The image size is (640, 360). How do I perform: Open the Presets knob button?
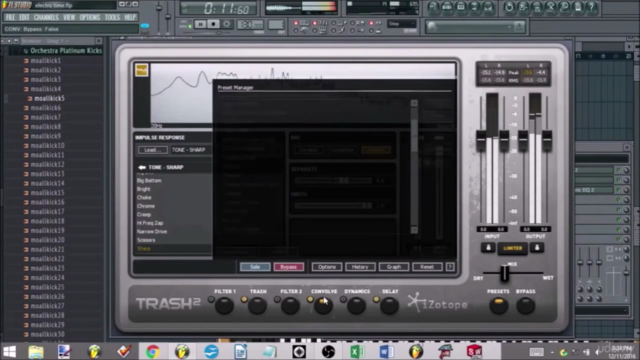(x=498, y=306)
